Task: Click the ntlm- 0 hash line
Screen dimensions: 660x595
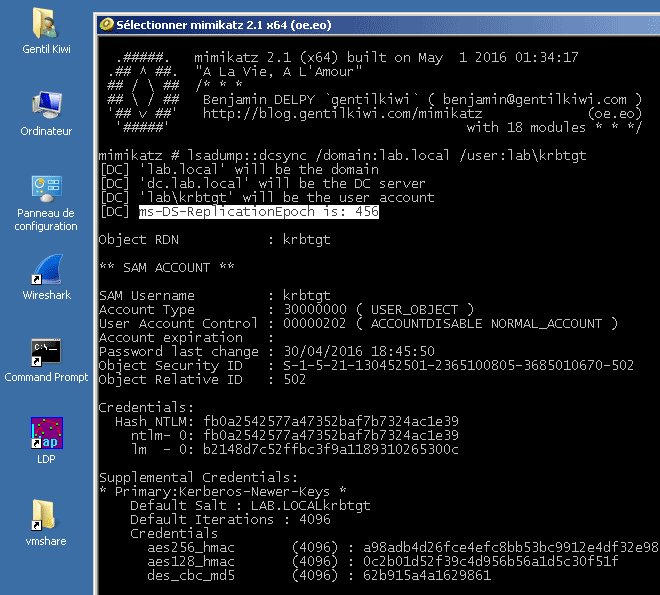Action: click(294, 436)
